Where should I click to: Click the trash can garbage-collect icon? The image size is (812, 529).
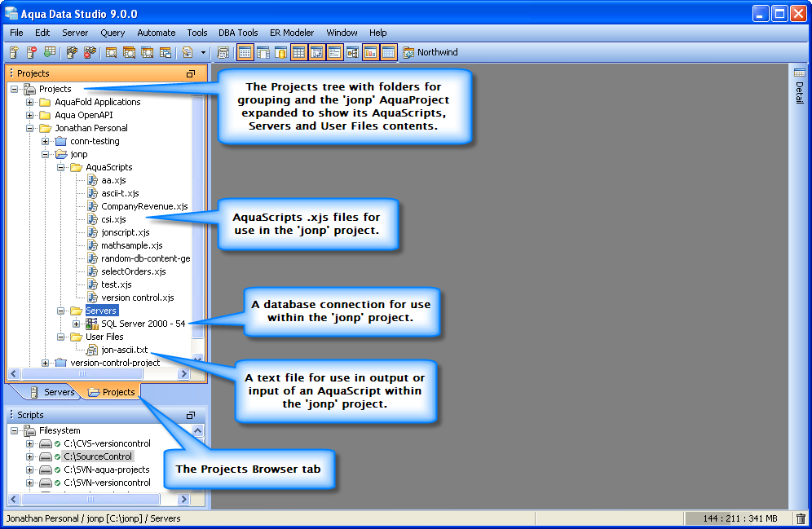tap(801, 518)
